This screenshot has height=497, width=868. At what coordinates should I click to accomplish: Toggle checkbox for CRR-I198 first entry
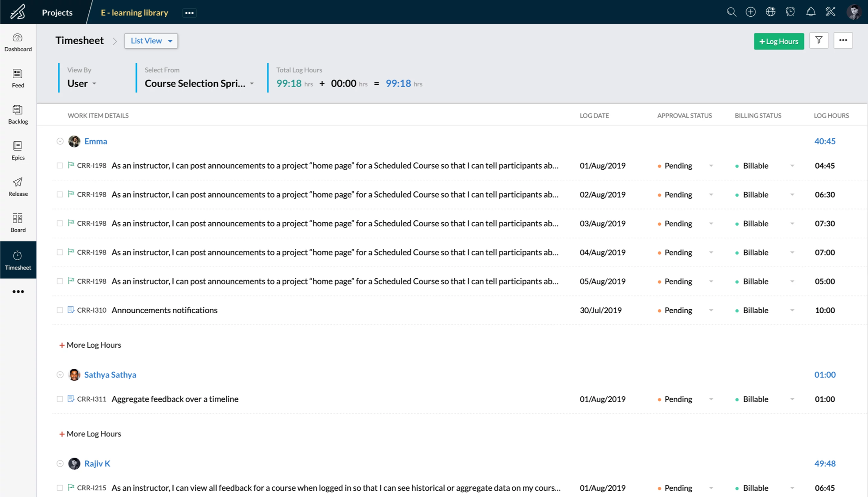click(60, 166)
